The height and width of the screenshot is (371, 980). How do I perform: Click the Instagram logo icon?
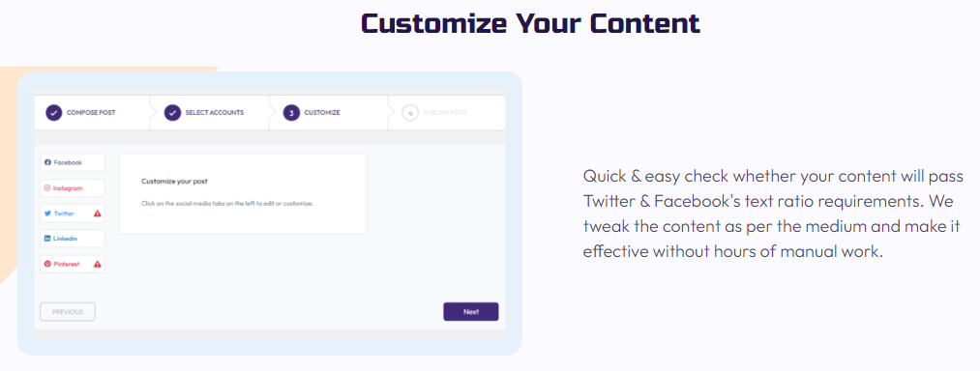(47, 188)
